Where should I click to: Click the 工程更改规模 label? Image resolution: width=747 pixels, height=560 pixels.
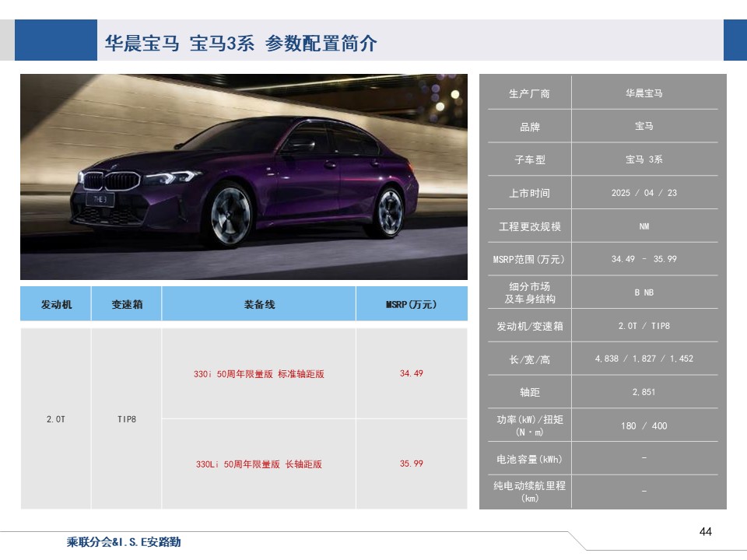click(529, 226)
